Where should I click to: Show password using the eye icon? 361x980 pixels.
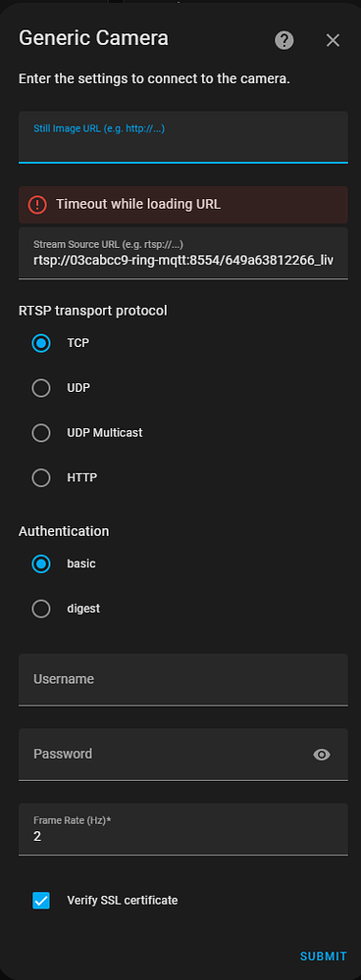322,755
